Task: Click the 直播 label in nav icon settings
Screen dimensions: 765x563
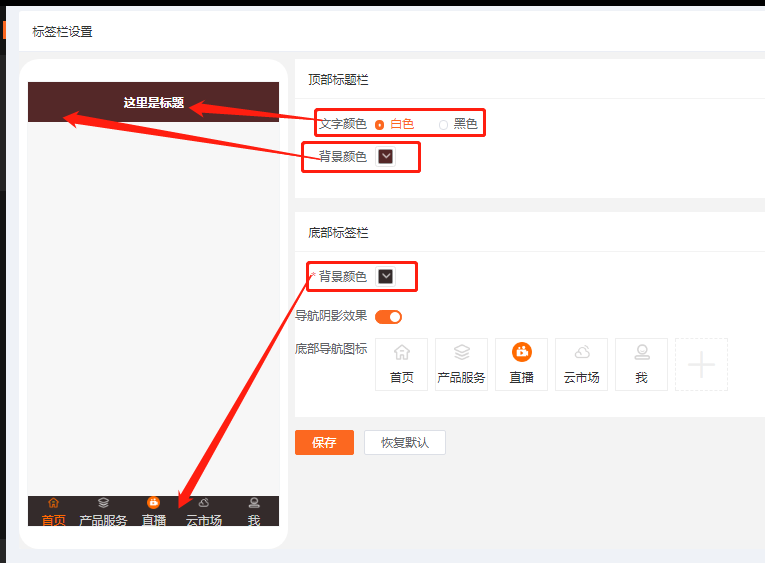Action: pos(522,378)
